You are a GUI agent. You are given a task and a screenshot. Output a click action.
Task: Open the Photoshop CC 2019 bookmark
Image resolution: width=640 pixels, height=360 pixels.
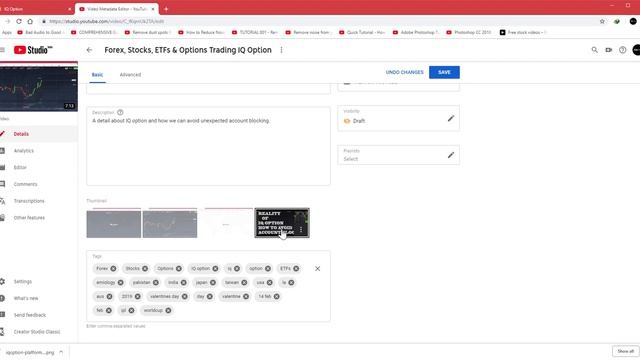pos(469,32)
